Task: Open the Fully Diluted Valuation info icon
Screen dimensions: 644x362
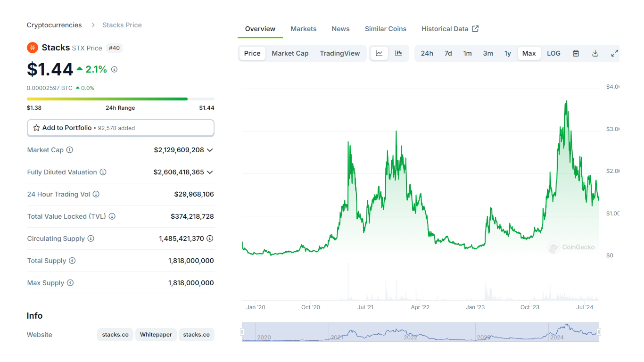Action: [103, 172]
